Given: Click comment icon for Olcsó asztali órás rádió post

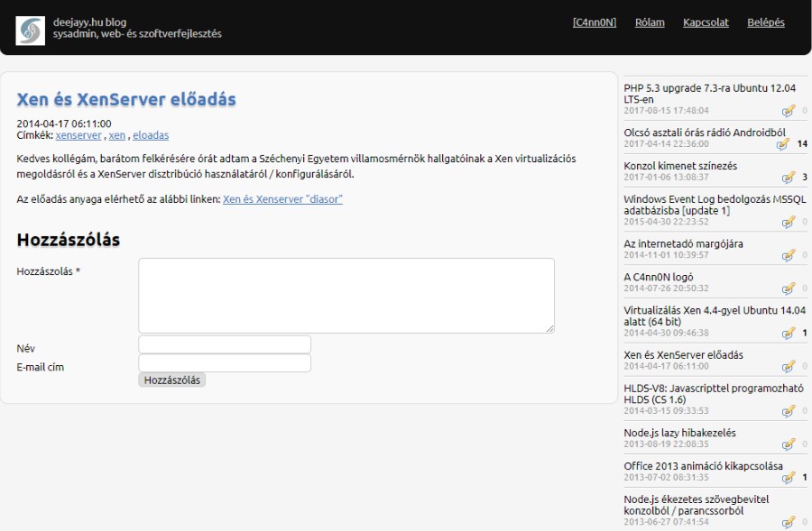Looking at the screenshot, I should [782, 144].
